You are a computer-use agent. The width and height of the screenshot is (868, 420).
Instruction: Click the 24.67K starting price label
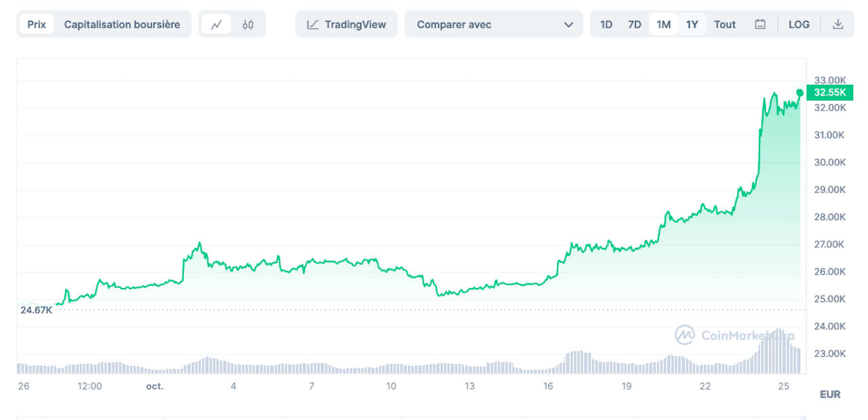tap(36, 310)
